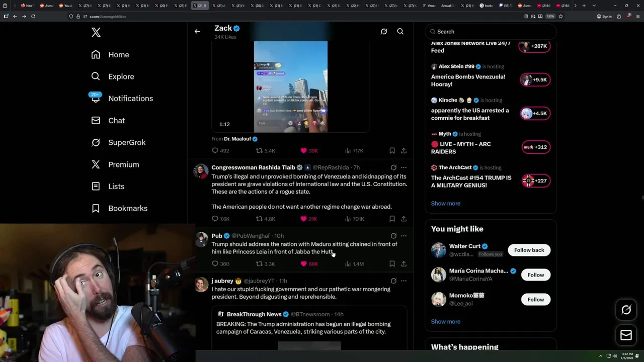
Task: Share Rashida Tlaib's post
Action: 404,219
